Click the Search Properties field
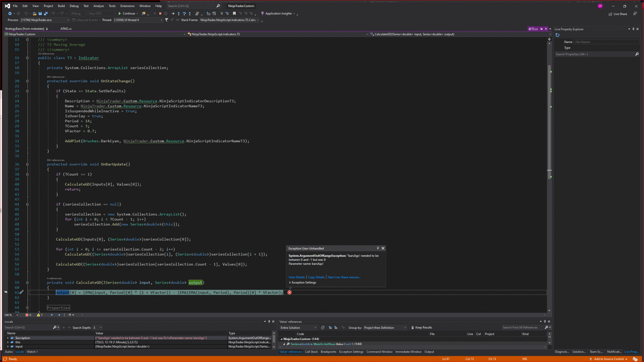The height and width of the screenshot is (362, 644). pyautogui.click(x=597, y=54)
